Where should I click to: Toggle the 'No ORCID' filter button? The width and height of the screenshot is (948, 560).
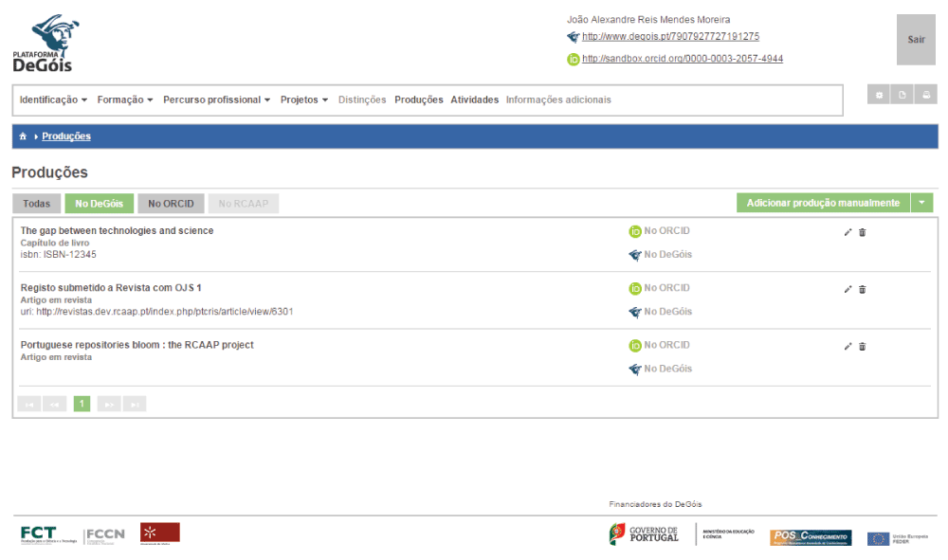click(171, 204)
